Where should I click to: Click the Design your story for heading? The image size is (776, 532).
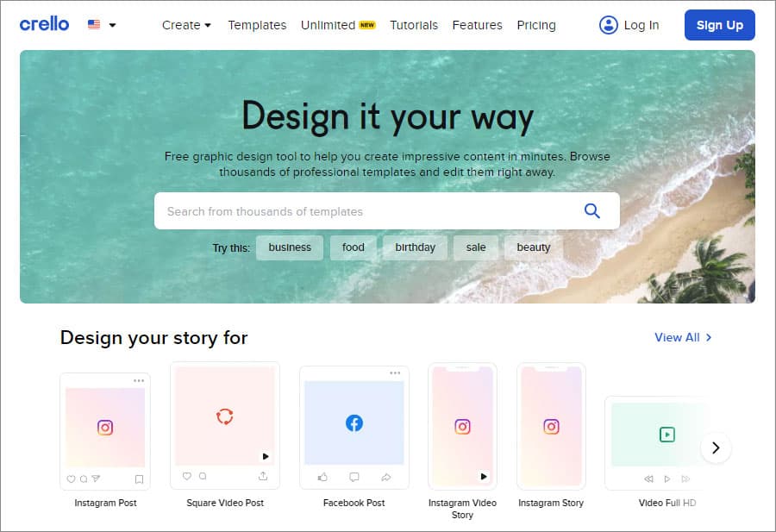point(153,338)
